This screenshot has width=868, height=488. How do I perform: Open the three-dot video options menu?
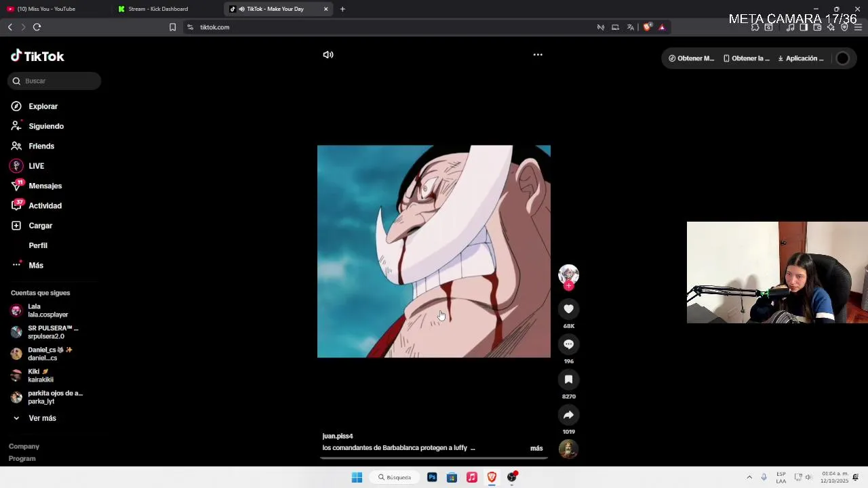pyautogui.click(x=538, y=55)
